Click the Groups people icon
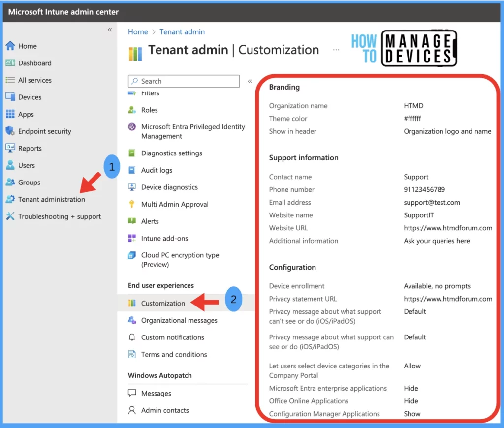The height and width of the screenshot is (428, 504). tap(10, 182)
